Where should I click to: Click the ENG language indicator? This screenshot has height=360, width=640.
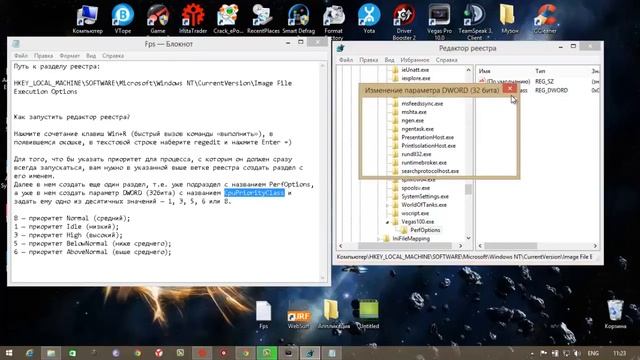click(593, 353)
